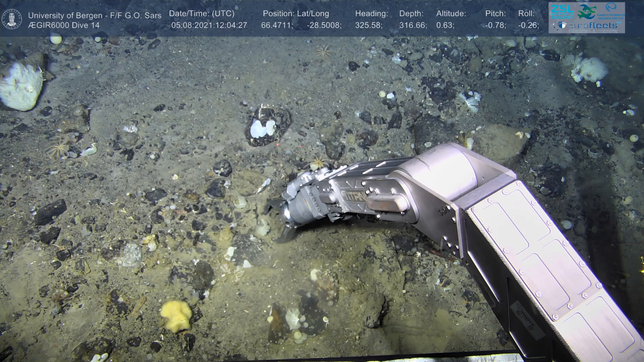
Task: Click the University of Bergen seal logo
Action: click(12, 19)
